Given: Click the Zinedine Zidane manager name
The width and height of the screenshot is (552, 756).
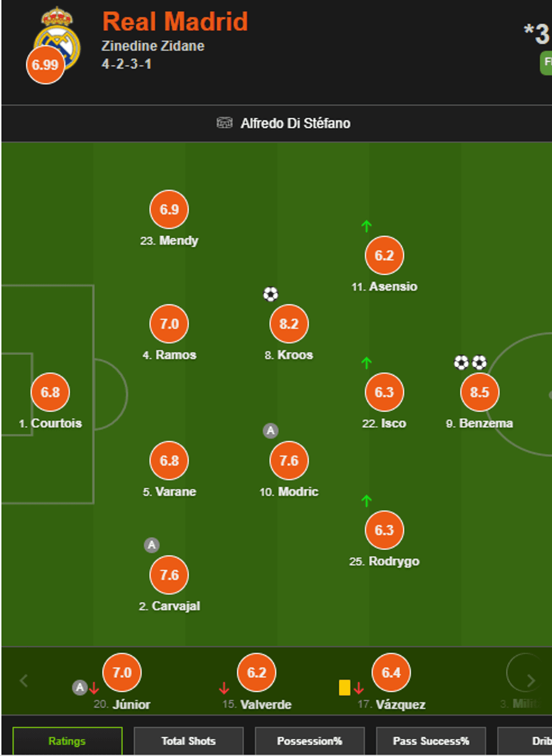Looking at the screenshot, I should click(x=153, y=46).
